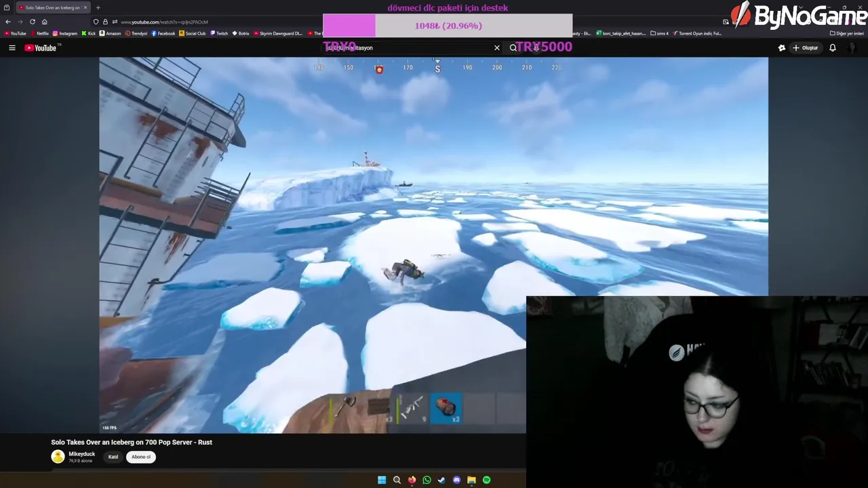
Task: Open the sims 4 bookmarks folder
Action: tap(659, 33)
